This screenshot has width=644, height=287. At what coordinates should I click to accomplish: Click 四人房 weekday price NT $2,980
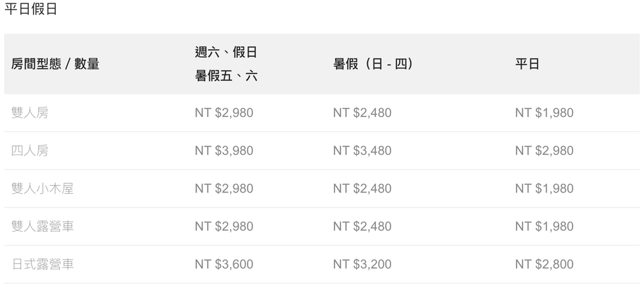point(544,150)
